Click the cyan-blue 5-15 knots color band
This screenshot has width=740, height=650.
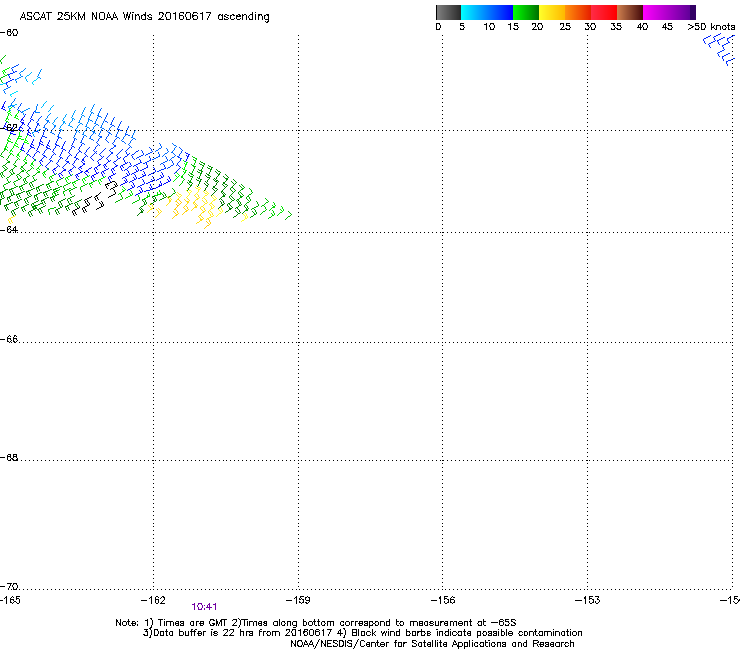tap(487, 12)
